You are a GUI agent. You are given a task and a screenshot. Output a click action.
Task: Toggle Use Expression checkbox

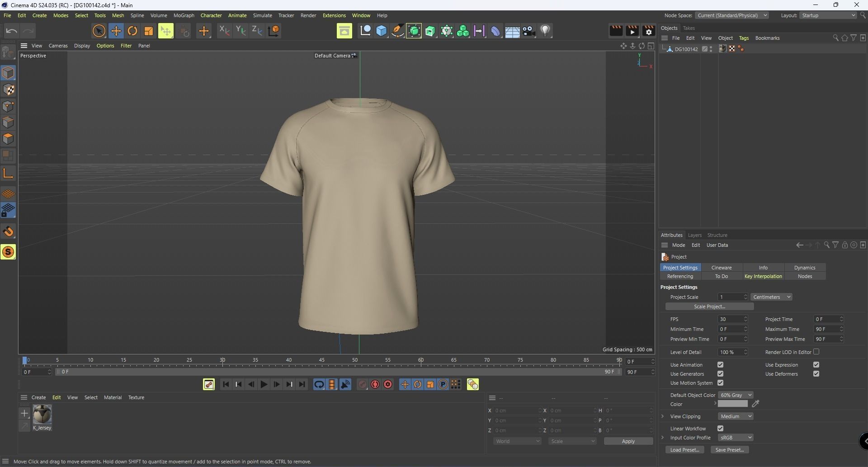pyautogui.click(x=816, y=365)
